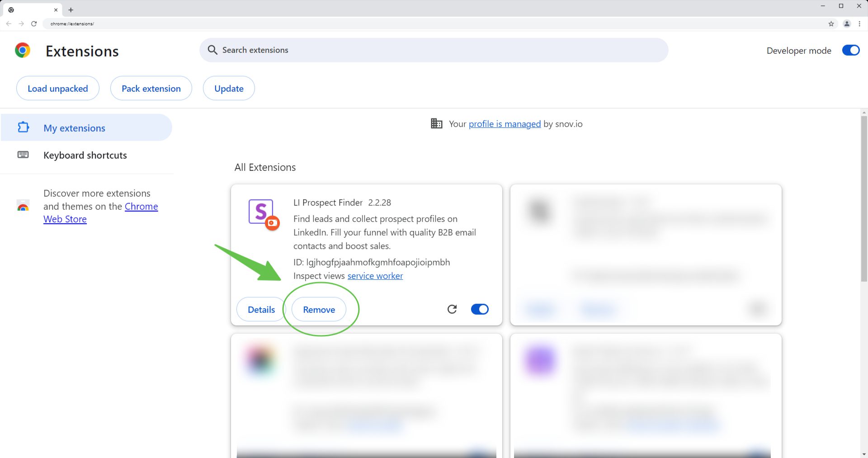Click the Chrome logo beside Extensions title
Image resolution: width=868 pixels, height=458 pixels.
click(x=23, y=50)
